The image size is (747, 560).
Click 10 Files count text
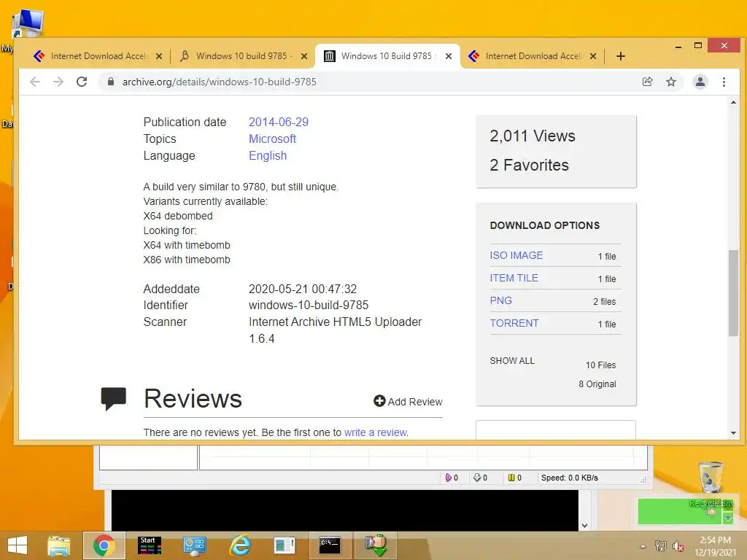click(x=601, y=365)
